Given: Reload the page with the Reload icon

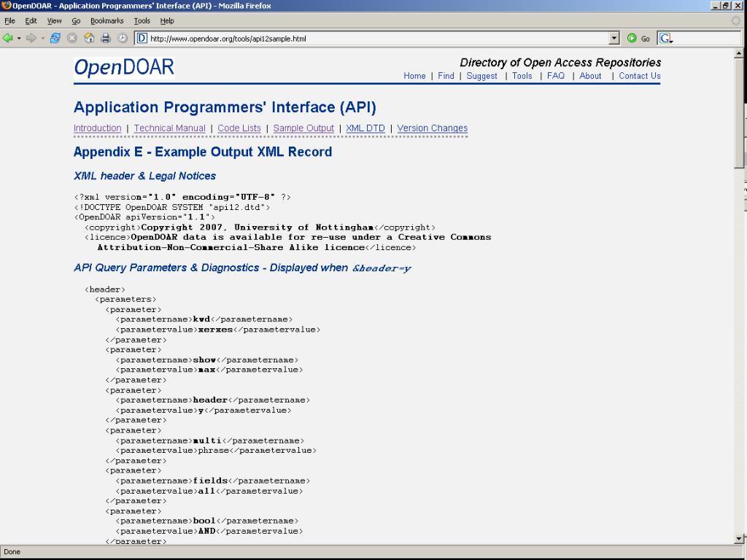Looking at the screenshot, I should click(55, 38).
